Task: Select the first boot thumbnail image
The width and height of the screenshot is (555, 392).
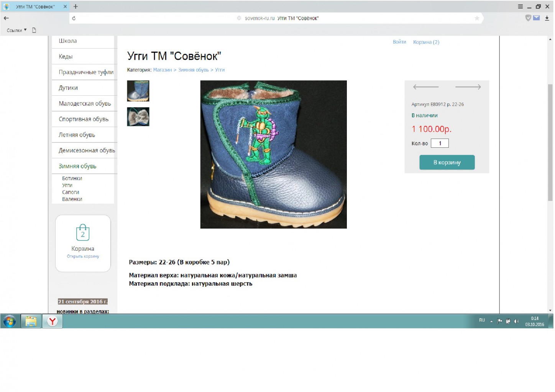Action: pos(138,91)
